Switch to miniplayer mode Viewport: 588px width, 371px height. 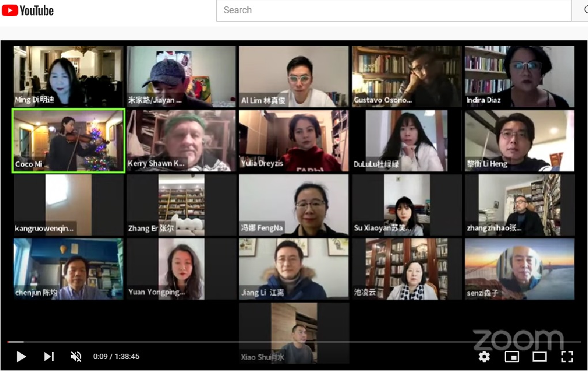coord(511,357)
